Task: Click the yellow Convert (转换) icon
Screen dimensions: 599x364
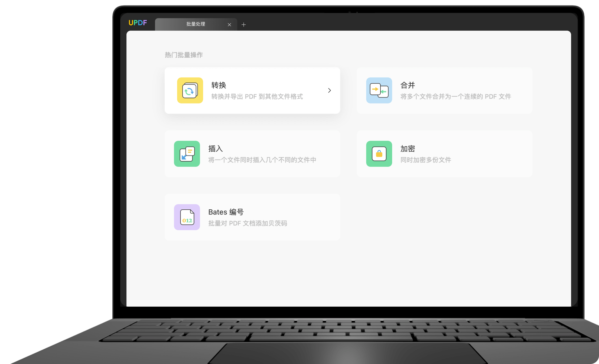Action: [x=190, y=90]
